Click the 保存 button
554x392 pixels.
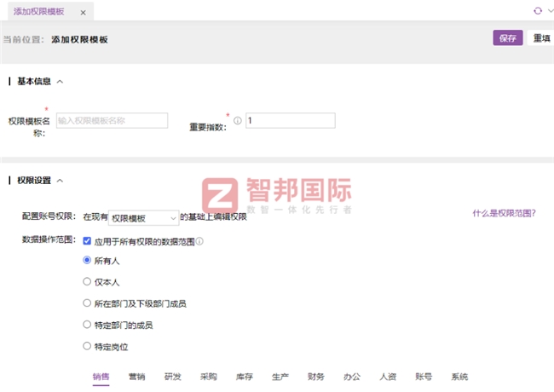point(507,38)
